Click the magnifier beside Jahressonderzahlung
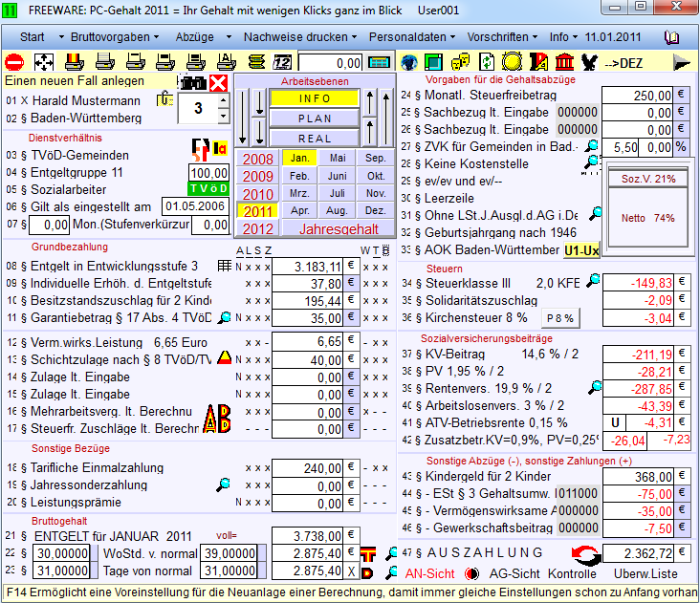Image resolution: width=700 pixels, height=603 pixels. pyautogui.click(x=224, y=485)
